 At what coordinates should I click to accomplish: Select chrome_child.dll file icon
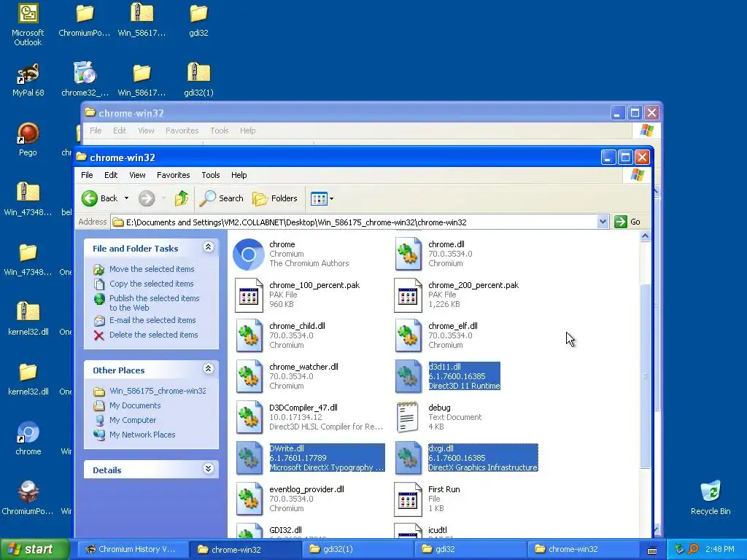click(249, 335)
